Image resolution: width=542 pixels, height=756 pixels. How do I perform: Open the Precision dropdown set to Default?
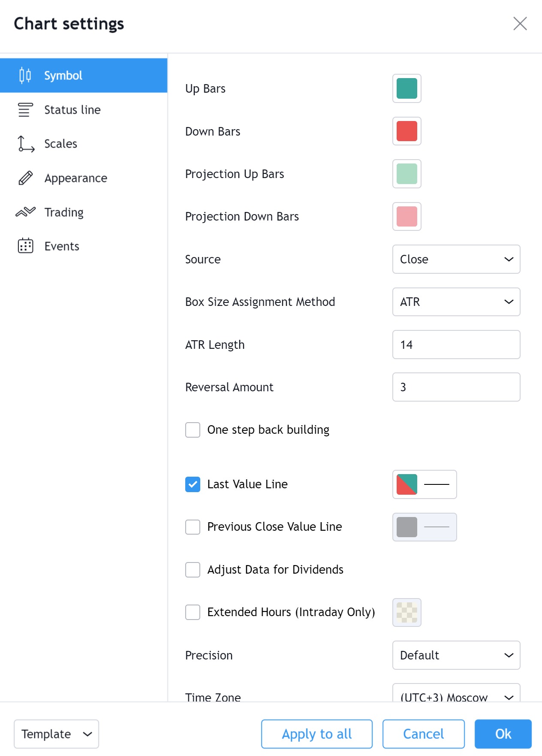pyautogui.click(x=456, y=655)
